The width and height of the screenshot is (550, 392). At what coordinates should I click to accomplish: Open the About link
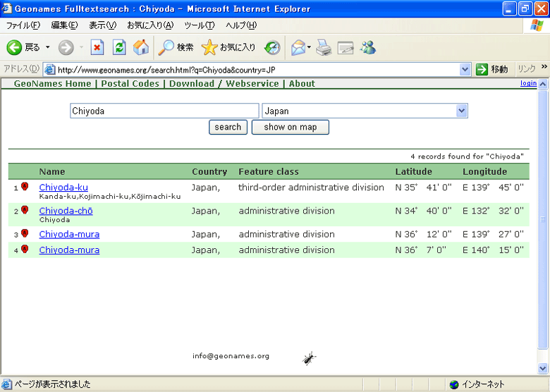302,84
